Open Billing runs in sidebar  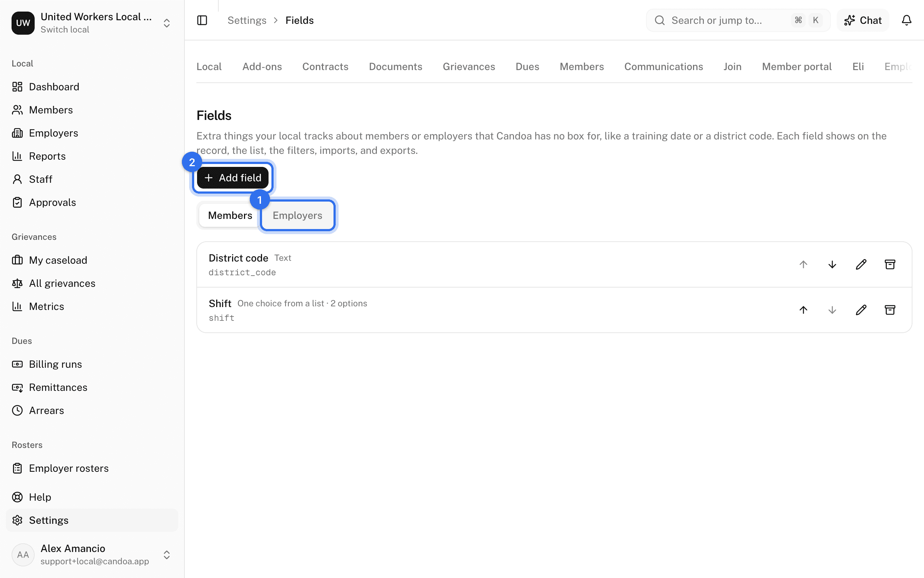[92, 364]
